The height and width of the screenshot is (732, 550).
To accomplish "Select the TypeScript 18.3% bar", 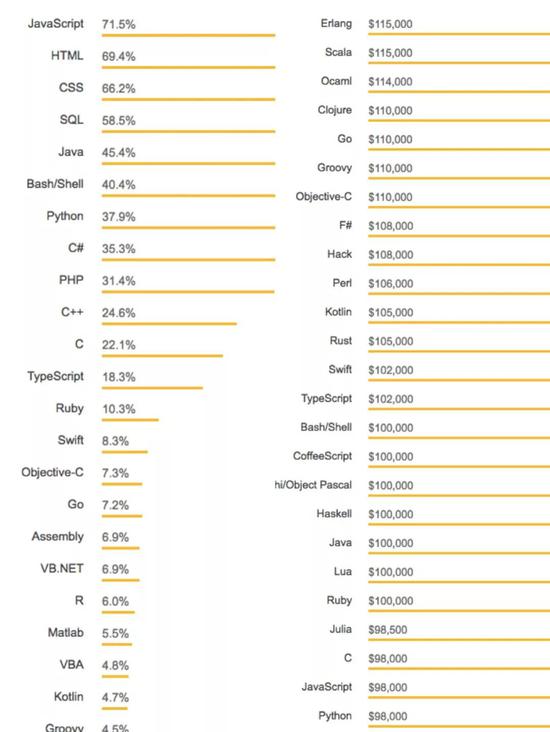I will pos(152,387).
